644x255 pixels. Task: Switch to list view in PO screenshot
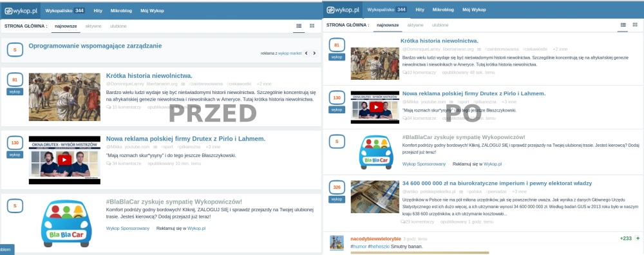coord(623,25)
